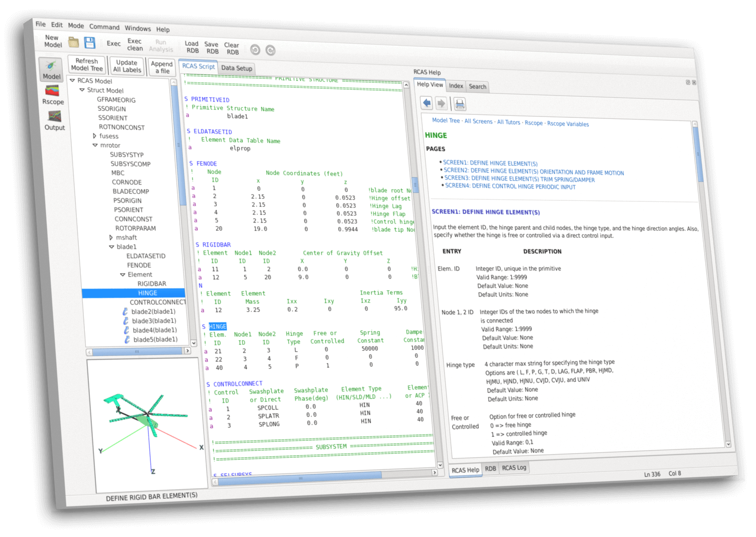Click the undo circular arrow icon
This screenshot has height=537, width=756.
click(255, 49)
